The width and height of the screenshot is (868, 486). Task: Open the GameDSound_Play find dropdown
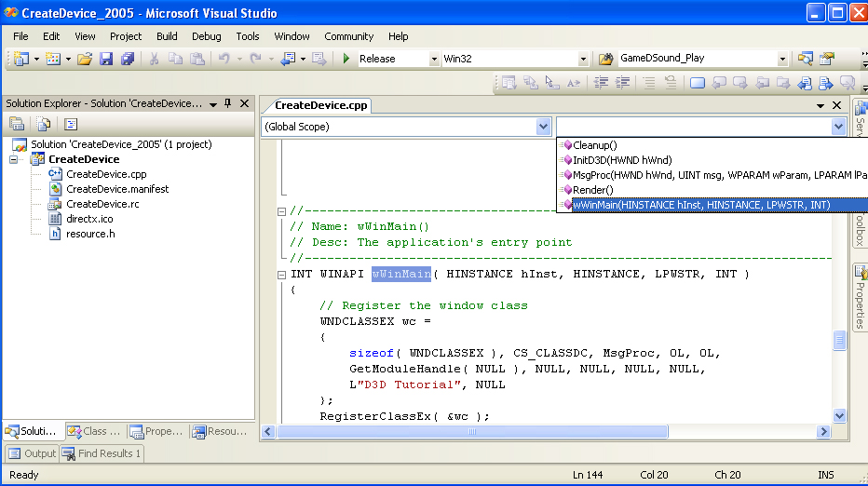782,59
